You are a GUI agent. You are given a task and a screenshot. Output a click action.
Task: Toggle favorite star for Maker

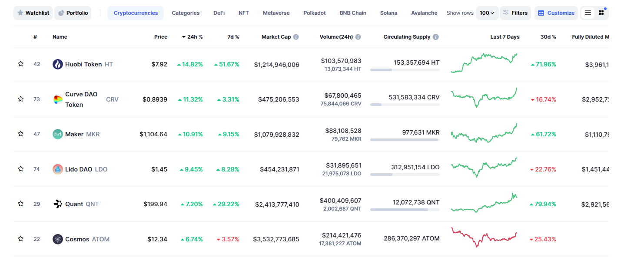[x=20, y=134]
